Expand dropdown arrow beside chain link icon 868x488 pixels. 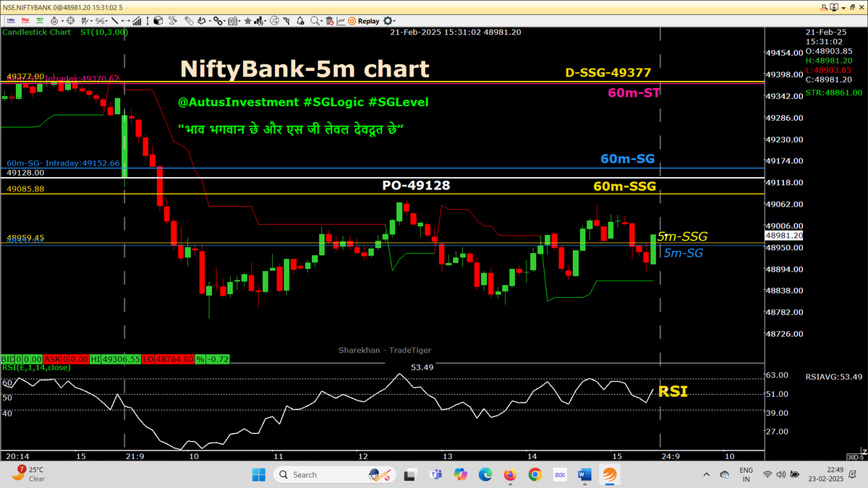224,21
